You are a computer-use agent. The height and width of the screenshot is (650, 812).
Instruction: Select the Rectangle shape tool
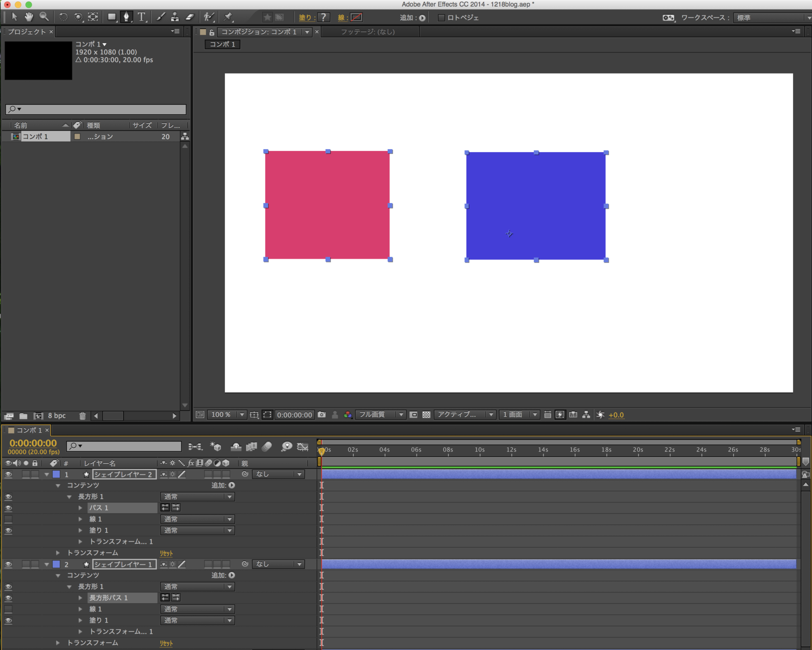coord(112,17)
